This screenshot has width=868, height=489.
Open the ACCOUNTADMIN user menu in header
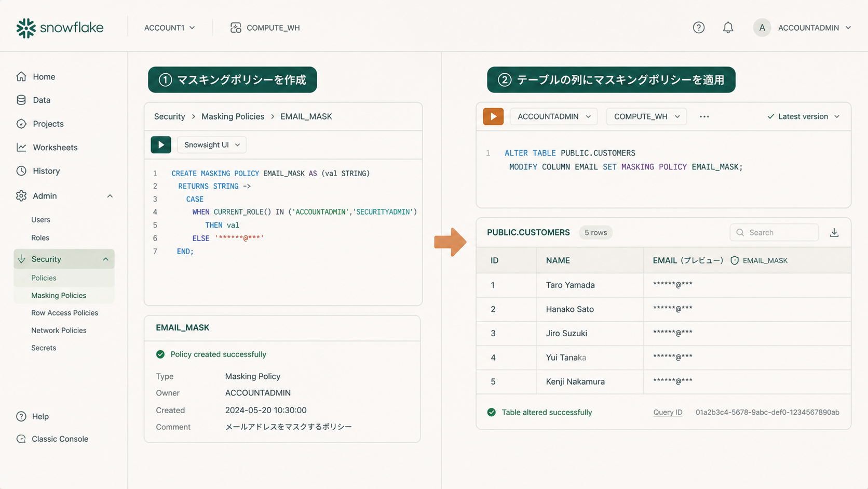pos(815,28)
